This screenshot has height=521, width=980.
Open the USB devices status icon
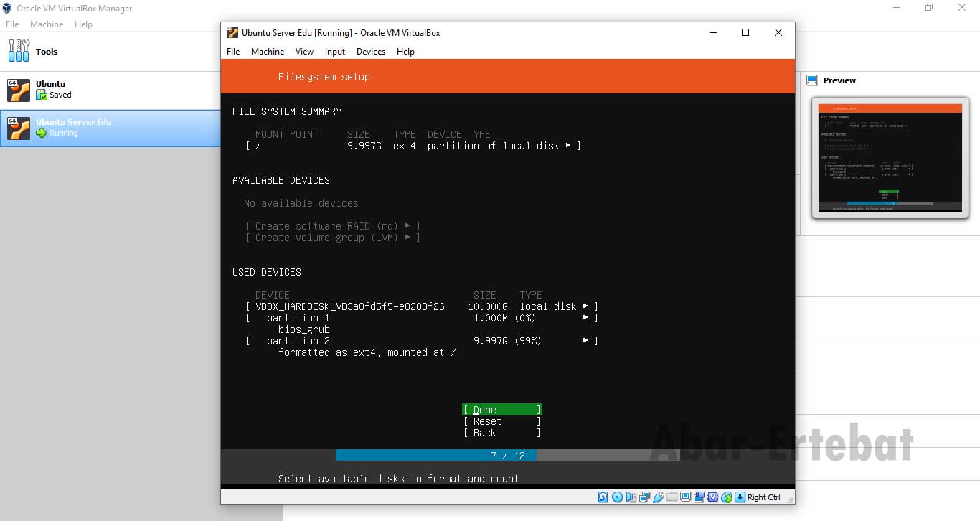click(659, 497)
